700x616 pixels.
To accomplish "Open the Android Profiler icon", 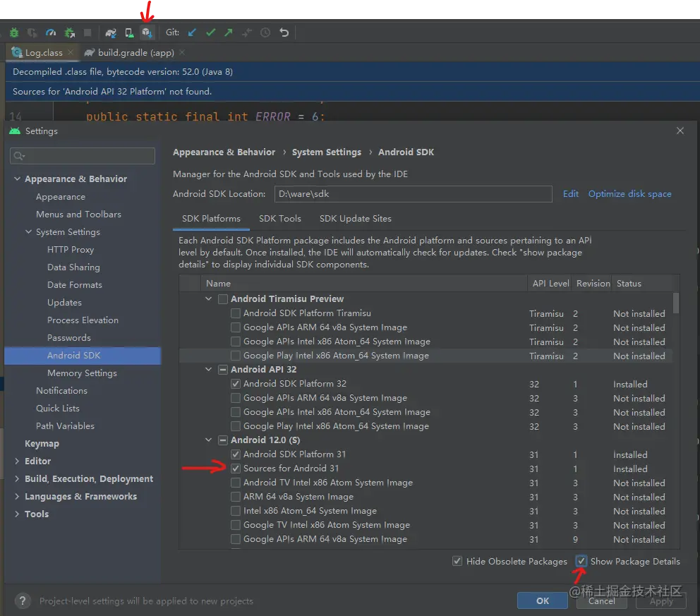I will [x=52, y=32].
